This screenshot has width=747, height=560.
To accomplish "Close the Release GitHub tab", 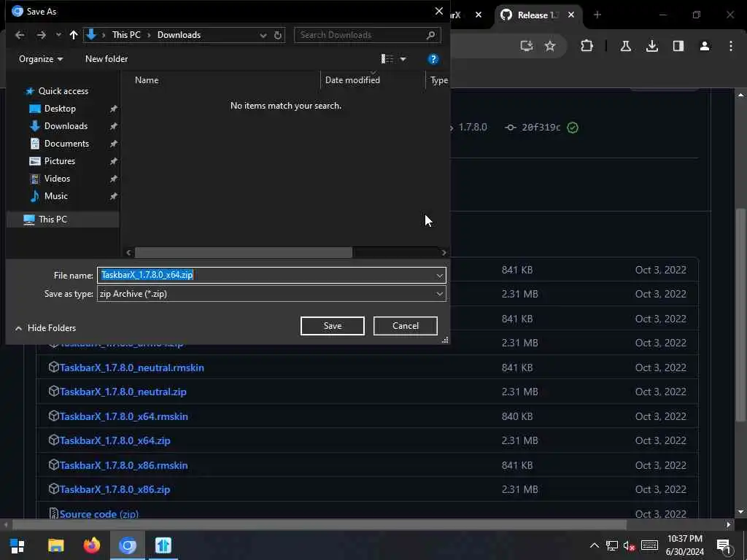I will point(571,15).
